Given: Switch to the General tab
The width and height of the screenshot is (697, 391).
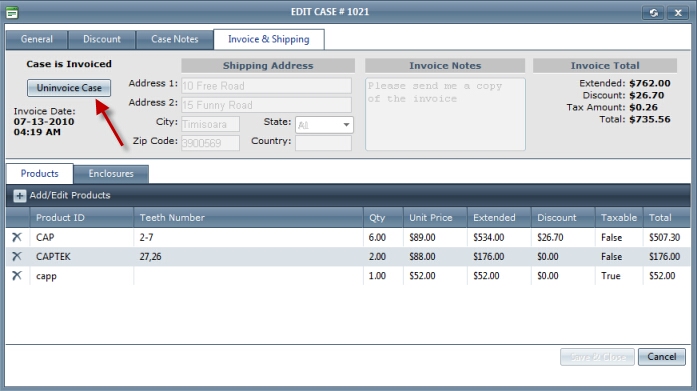Looking at the screenshot, I should [x=36, y=40].
